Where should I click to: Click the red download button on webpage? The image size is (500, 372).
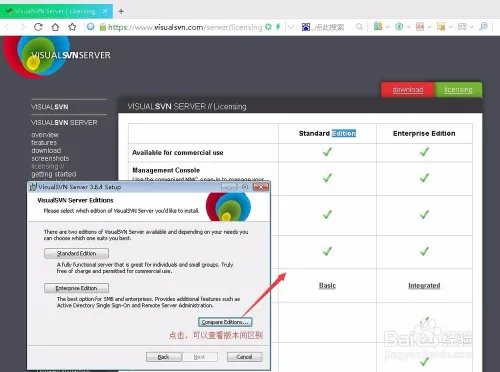point(408,89)
